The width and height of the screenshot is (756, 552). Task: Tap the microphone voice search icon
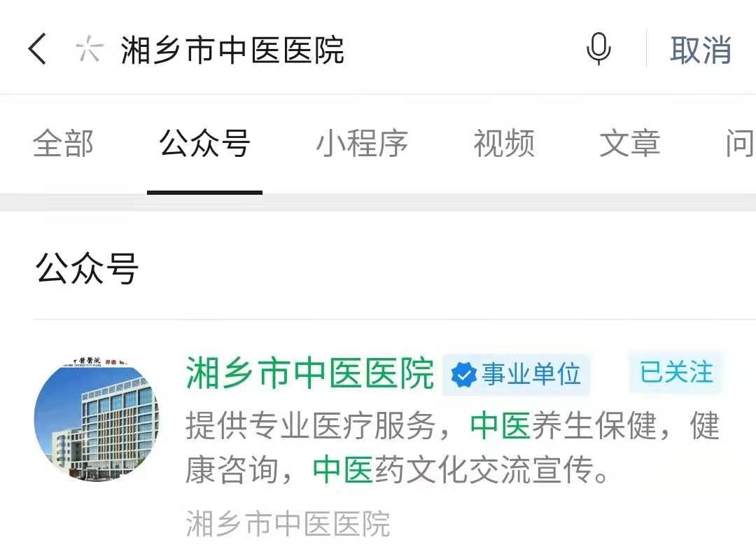tap(598, 49)
